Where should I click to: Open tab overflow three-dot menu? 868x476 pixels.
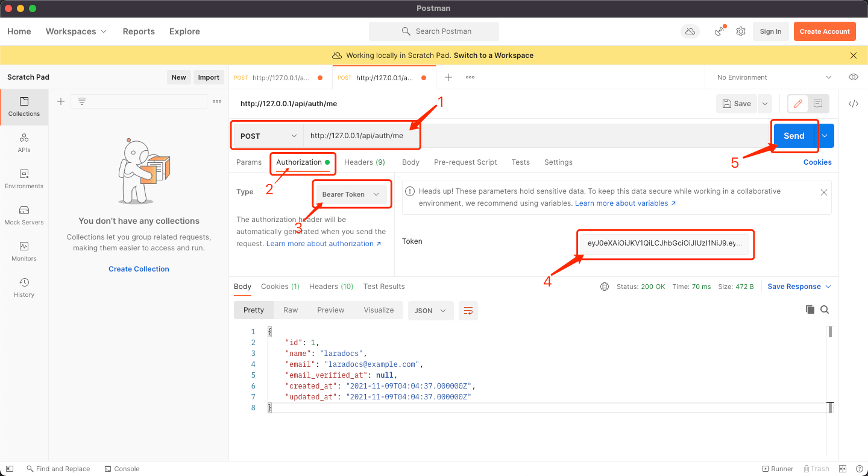pyautogui.click(x=470, y=77)
